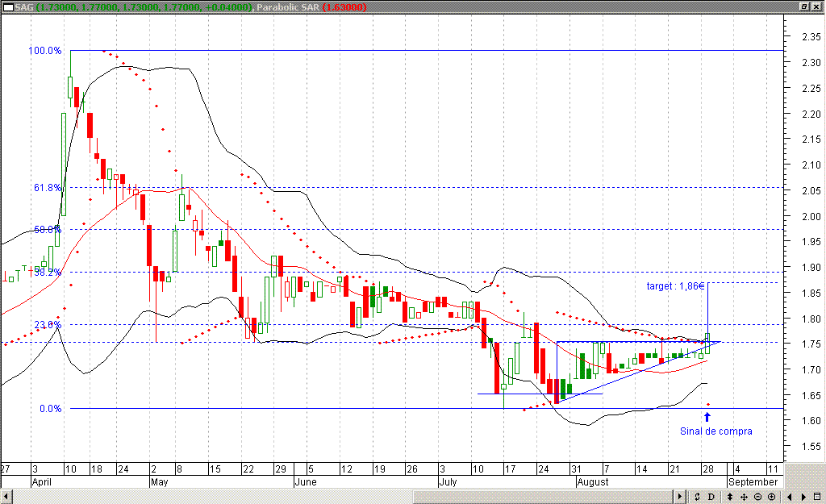Select the 38.2% Fibonacci level label
Image resolution: width=826 pixels, height=504 pixels.
(x=48, y=273)
